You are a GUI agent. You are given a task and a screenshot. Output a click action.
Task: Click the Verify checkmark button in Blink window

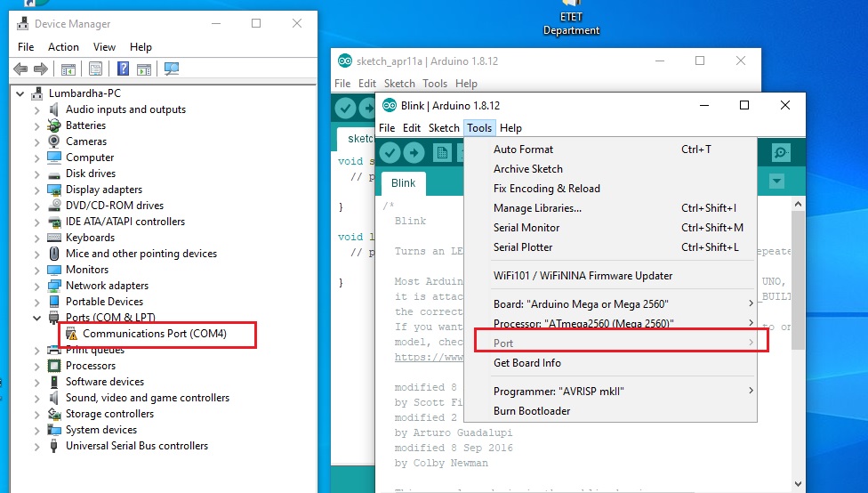[390, 153]
